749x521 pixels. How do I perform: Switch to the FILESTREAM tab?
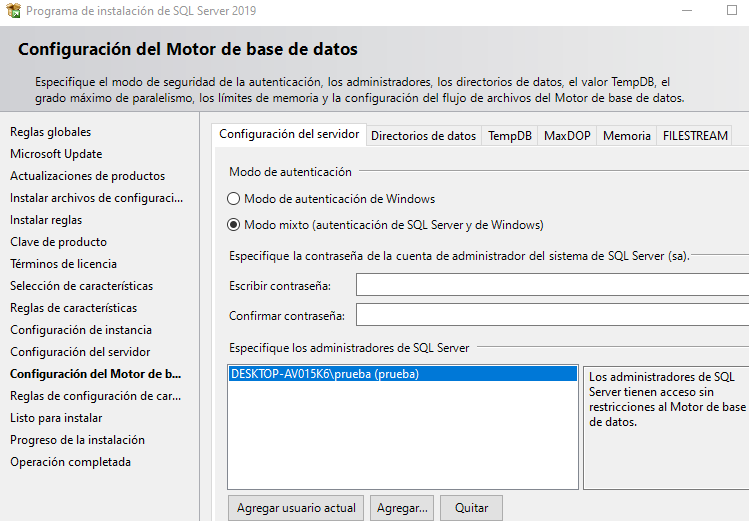point(695,136)
